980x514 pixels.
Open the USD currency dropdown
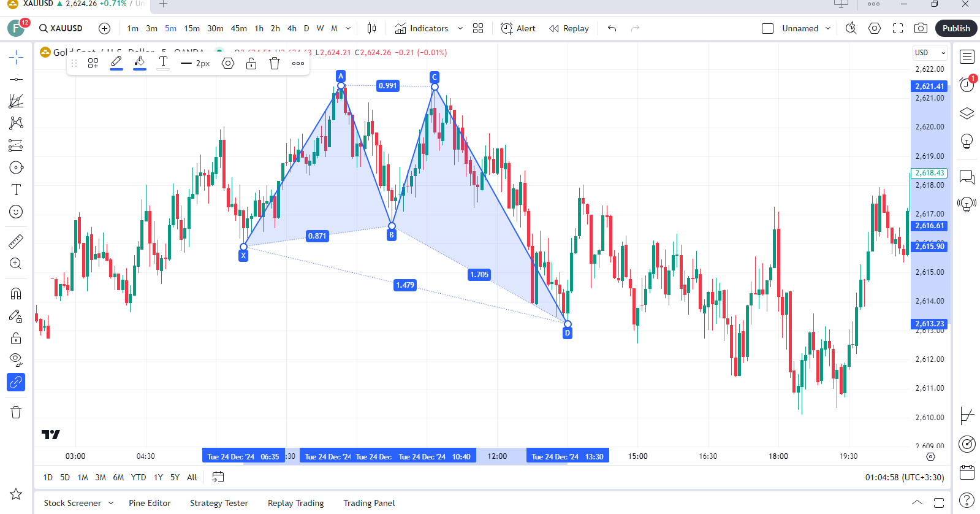[930, 53]
